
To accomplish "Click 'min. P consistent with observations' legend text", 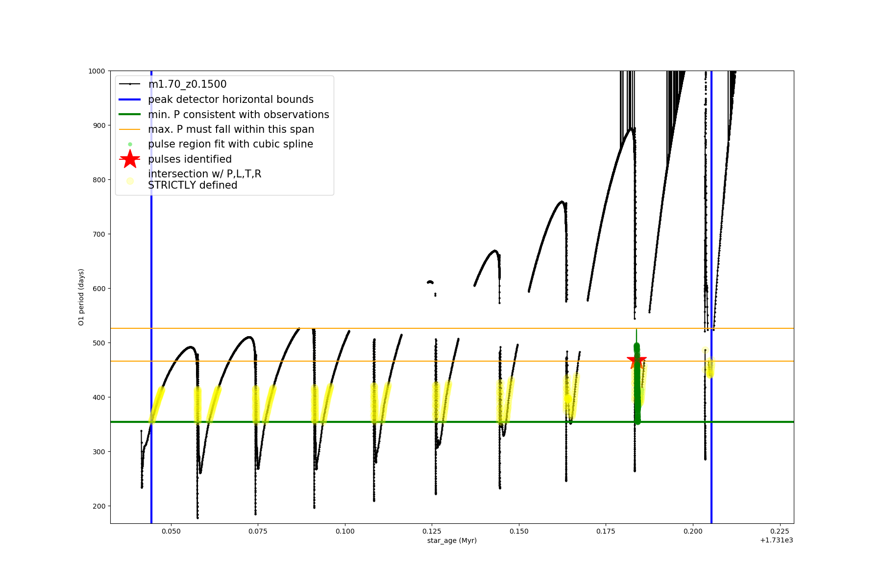I will click(239, 114).
